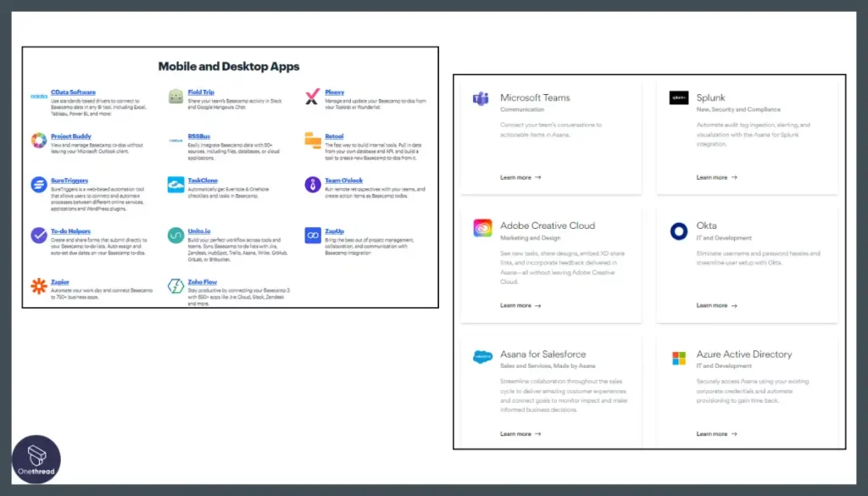This screenshot has width=868, height=496.
Task: Open the Zapier link
Action: click(x=60, y=282)
